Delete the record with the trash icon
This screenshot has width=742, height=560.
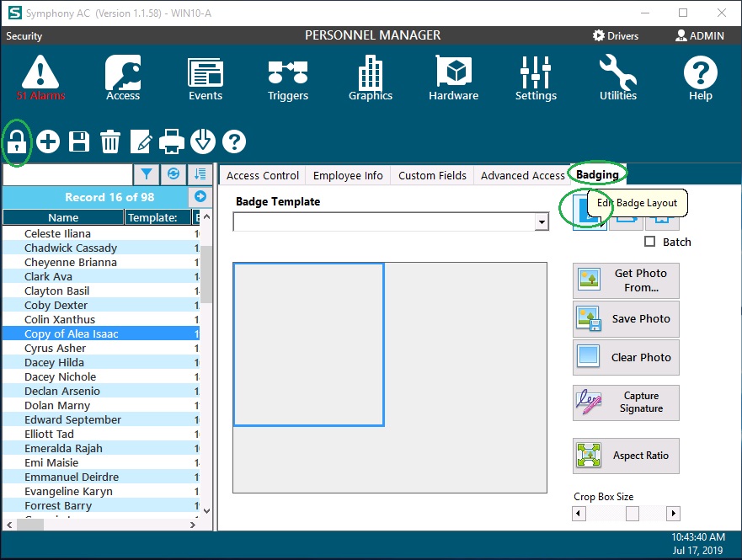109,141
